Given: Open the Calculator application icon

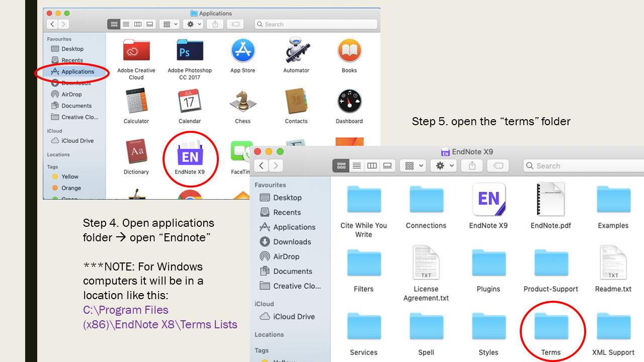Looking at the screenshot, I should (x=136, y=101).
